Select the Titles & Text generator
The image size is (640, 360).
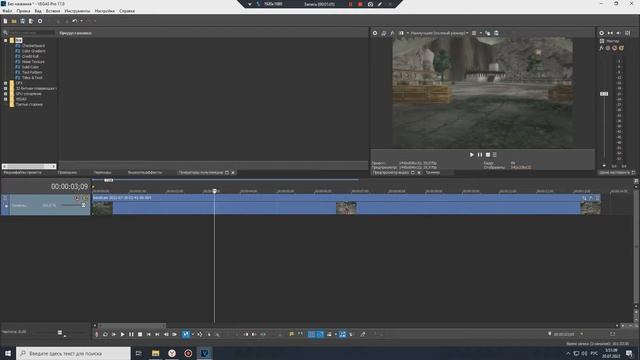pos(32,78)
